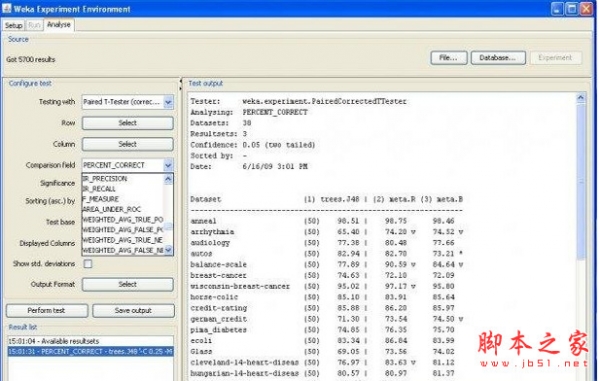Switch to the Setup tab
This screenshot has width=600, height=381.
13,26
